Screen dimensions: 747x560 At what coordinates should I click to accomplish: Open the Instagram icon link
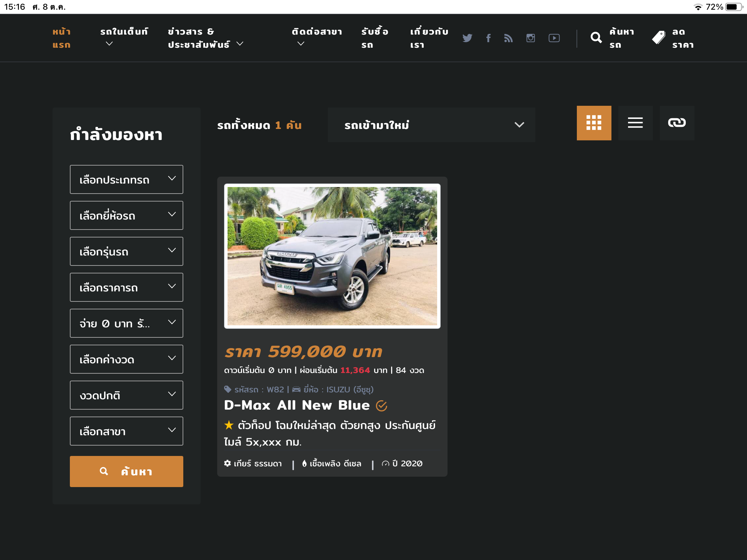point(531,38)
